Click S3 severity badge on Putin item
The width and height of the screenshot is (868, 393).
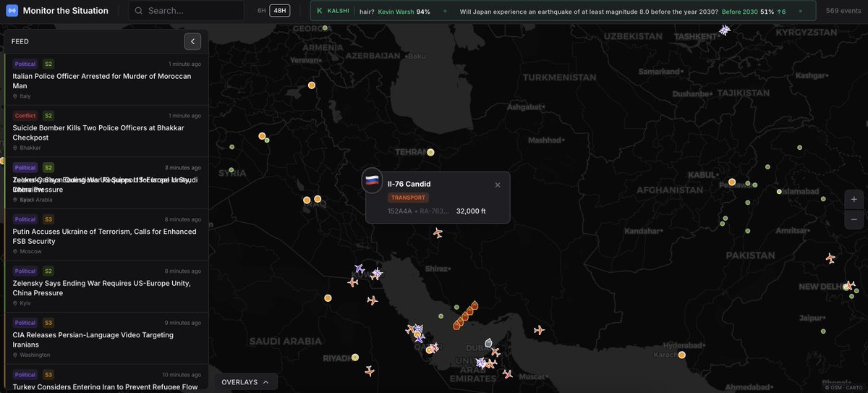48,219
